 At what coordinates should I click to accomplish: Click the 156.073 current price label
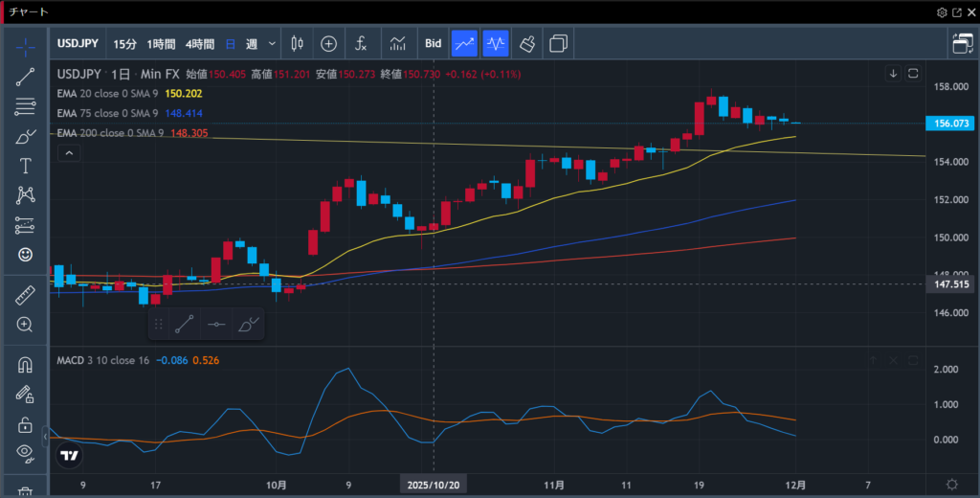click(950, 124)
